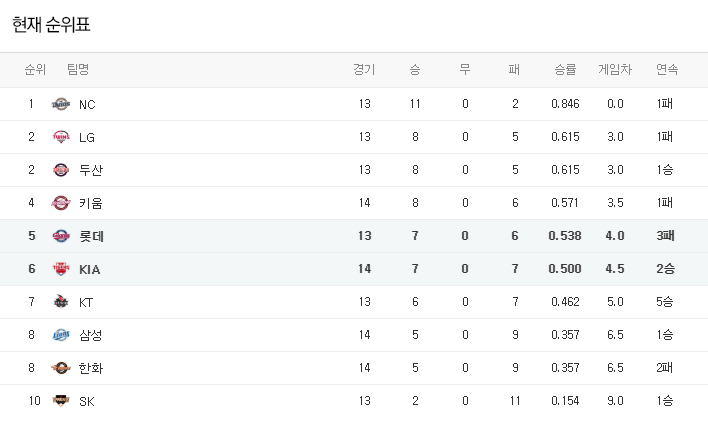
Task: Open the 롯데 team name link
Action: pos(91,236)
